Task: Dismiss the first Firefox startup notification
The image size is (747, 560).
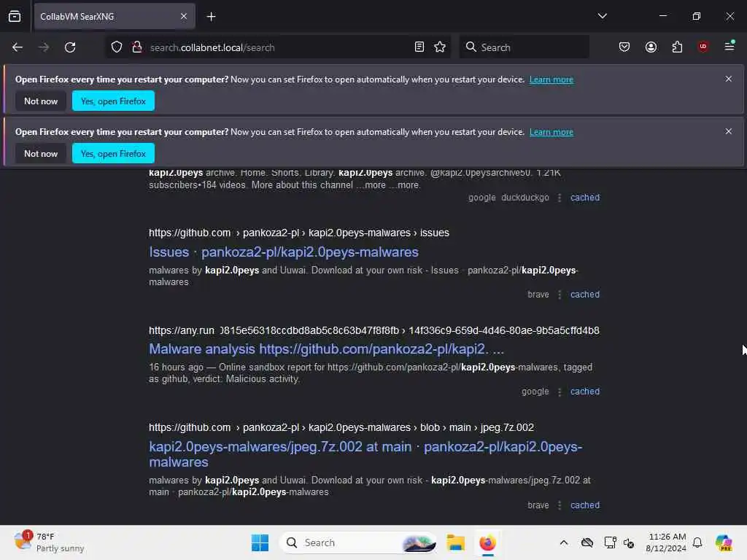Action: point(729,79)
